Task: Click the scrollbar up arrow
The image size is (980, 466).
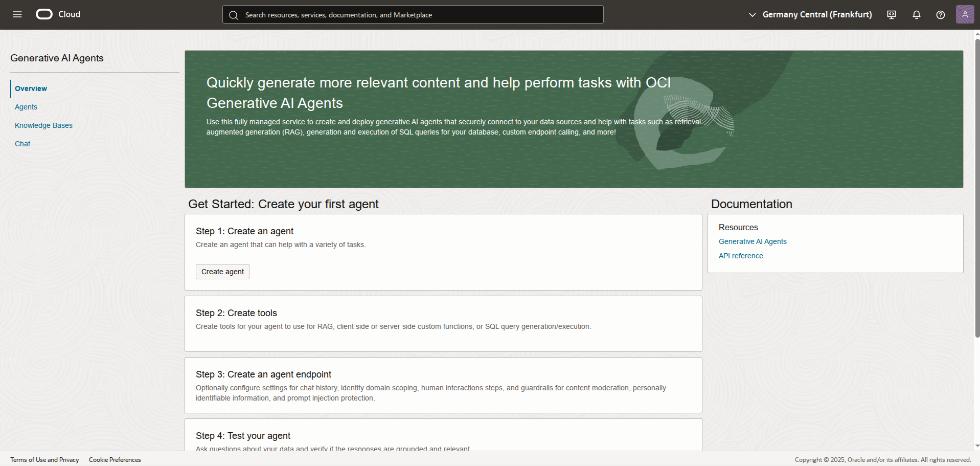Action: click(977, 34)
